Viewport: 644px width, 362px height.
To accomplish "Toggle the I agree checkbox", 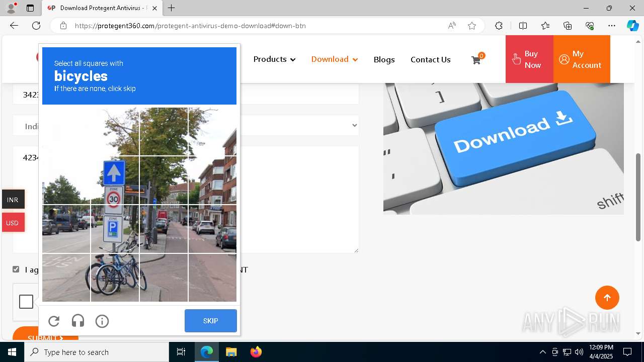I will pos(16,269).
